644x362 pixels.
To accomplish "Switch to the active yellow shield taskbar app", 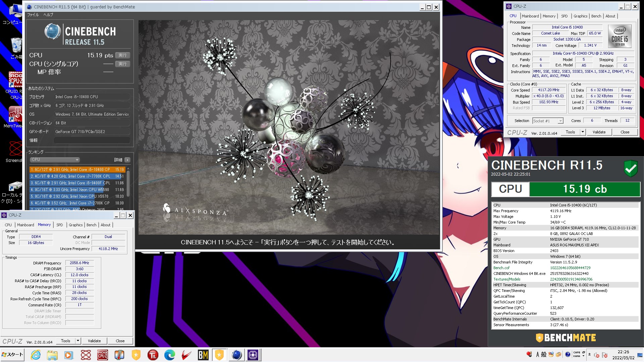I will (219, 355).
